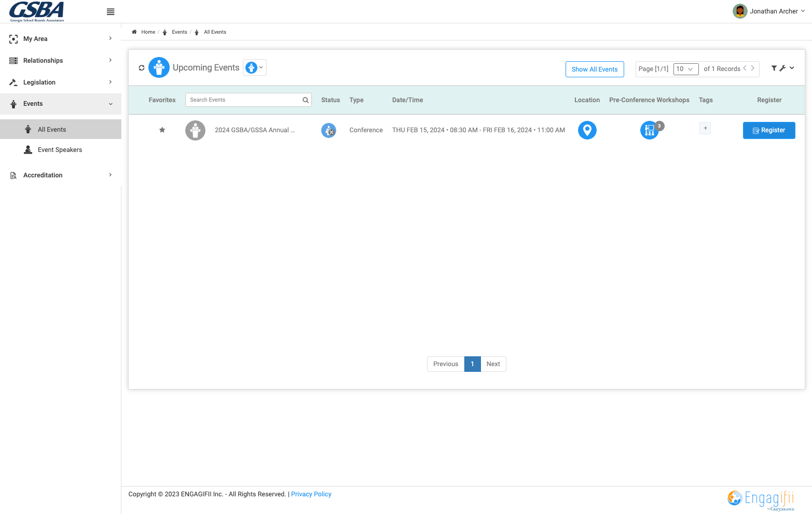The image size is (812, 515).
Task: Open the event location map pin
Action: (x=587, y=130)
